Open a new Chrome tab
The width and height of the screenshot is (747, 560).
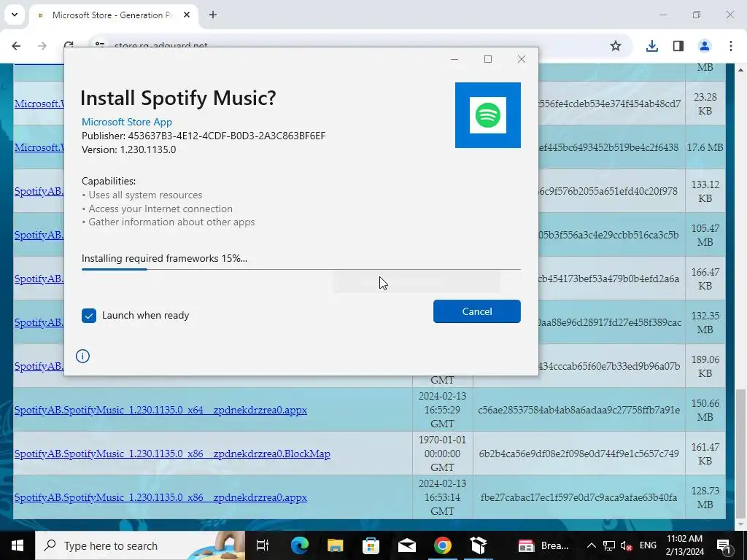[213, 15]
